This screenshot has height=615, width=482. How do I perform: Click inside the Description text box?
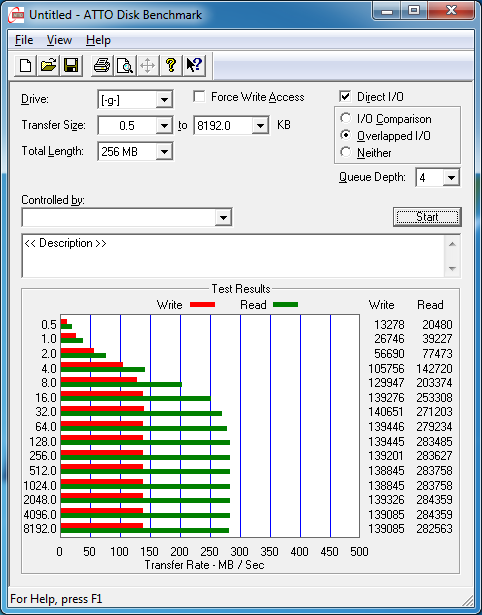[234, 256]
